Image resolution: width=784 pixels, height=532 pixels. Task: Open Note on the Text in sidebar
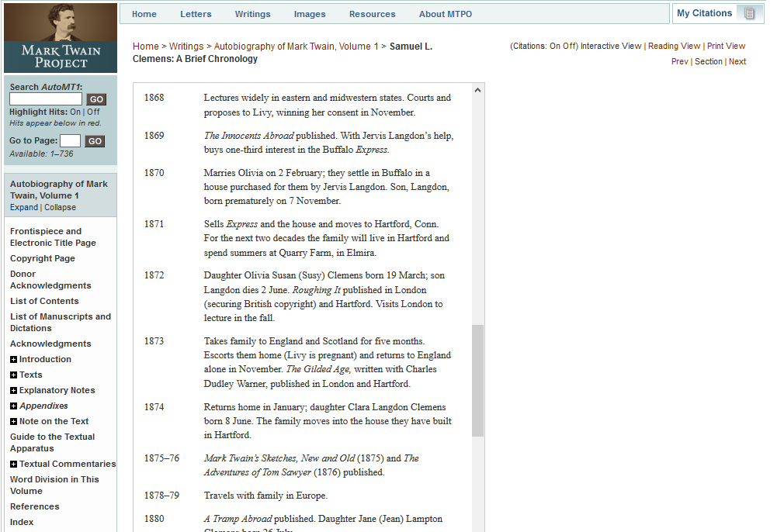tap(54, 421)
